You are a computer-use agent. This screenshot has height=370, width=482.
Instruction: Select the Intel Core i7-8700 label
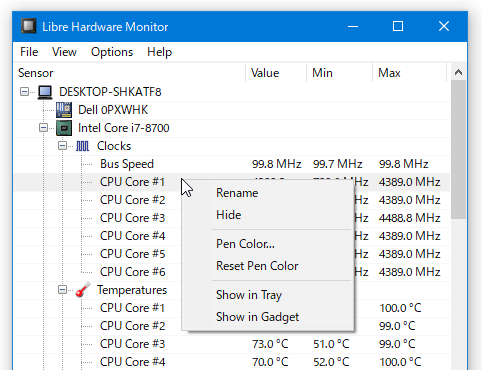click(124, 128)
